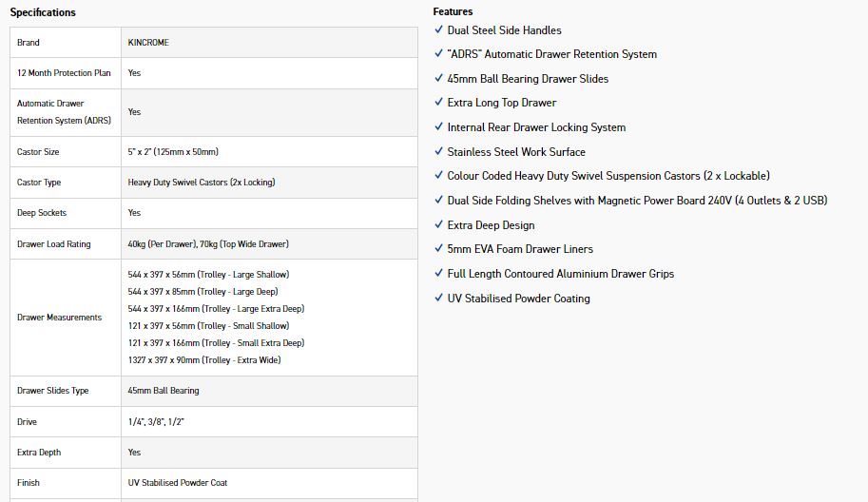Click the Castor Size row label
This screenshot has height=502, width=868.
(x=38, y=152)
